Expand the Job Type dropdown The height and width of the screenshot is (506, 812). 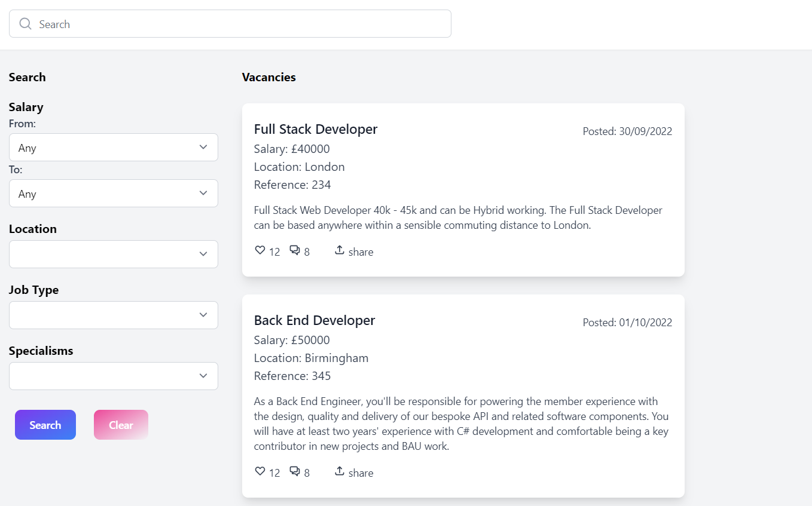click(x=114, y=315)
